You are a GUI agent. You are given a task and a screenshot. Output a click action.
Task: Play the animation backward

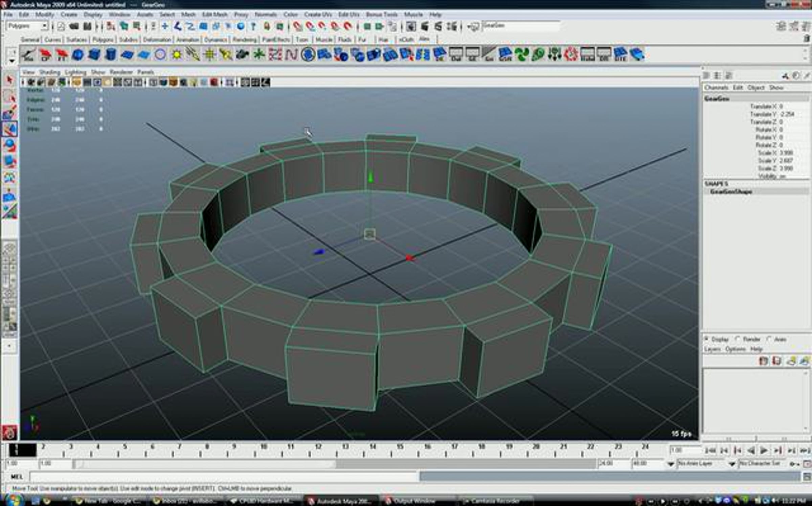751,451
